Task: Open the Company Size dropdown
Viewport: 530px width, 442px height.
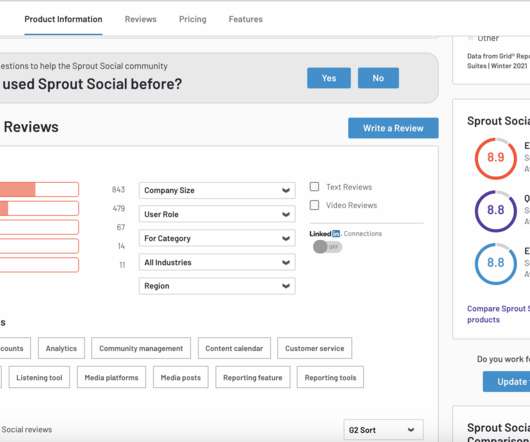Action: [217, 190]
